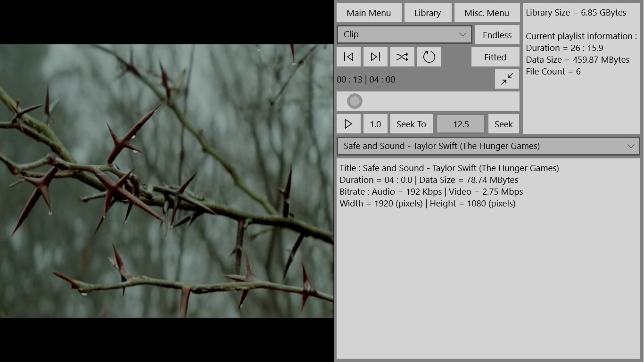Click the Width = 1920 (pixels) line
The width and height of the screenshot is (644, 362).
point(427,204)
